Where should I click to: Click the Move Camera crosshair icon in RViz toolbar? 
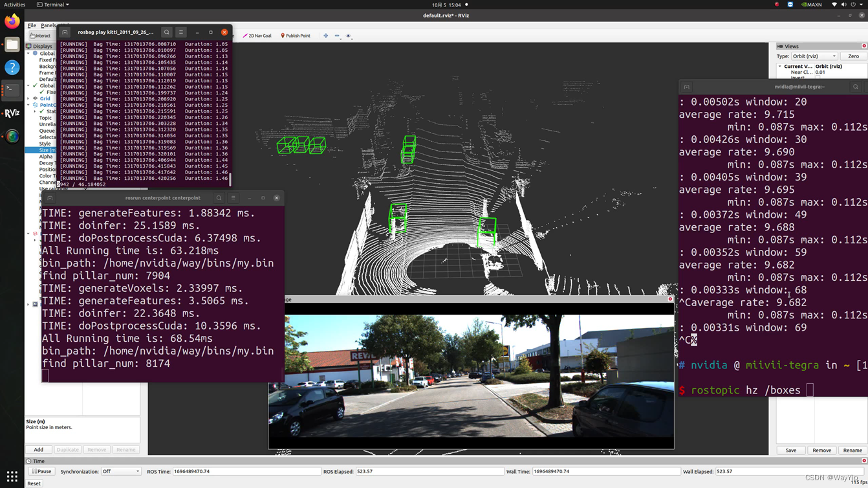click(x=325, y=36)
